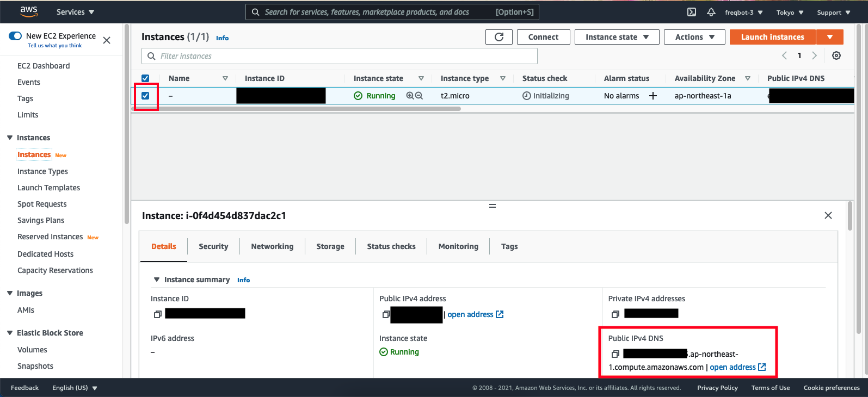The height and width of the screenshot is (397, 868).
Task: Switch to the Storage tab
Action: pyautogui.click(x=330, y=246)
